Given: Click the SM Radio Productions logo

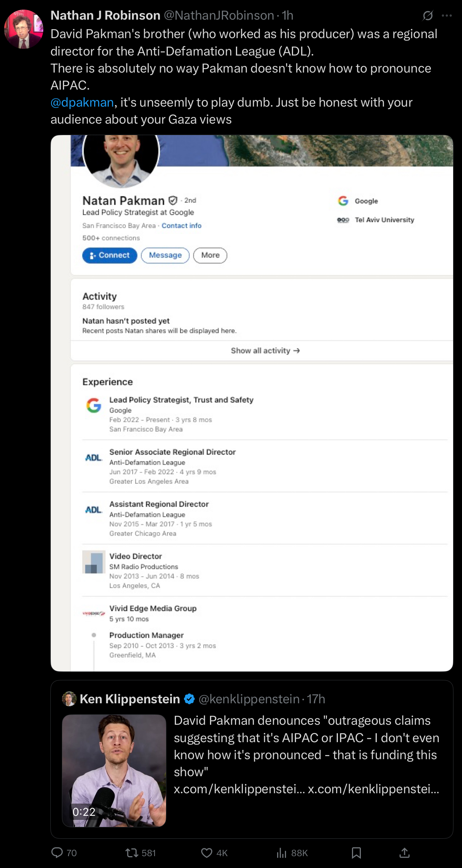Looking at the screenshot, I should click(x=94, y=562).
